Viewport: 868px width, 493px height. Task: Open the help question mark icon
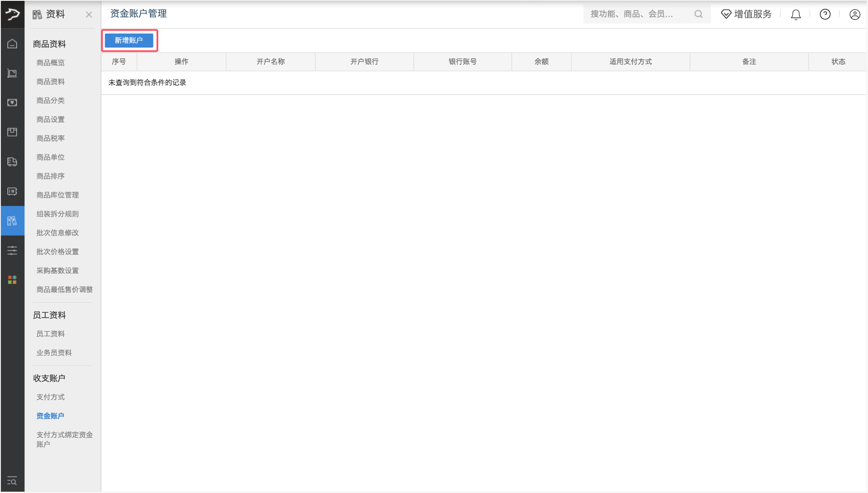(825, 14)
